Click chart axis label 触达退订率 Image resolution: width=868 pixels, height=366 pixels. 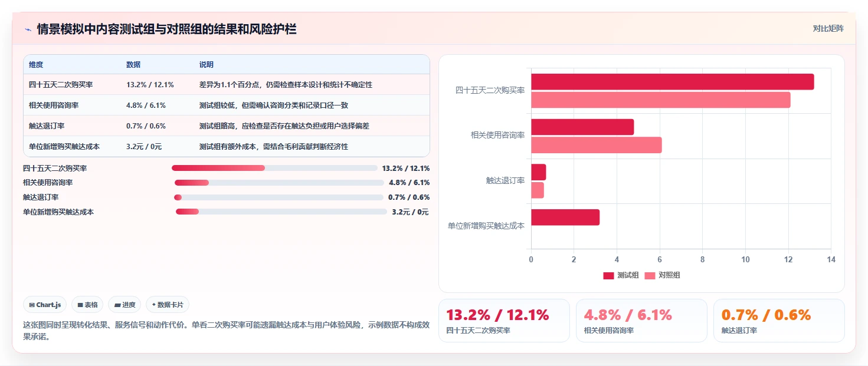click(505, 180)
